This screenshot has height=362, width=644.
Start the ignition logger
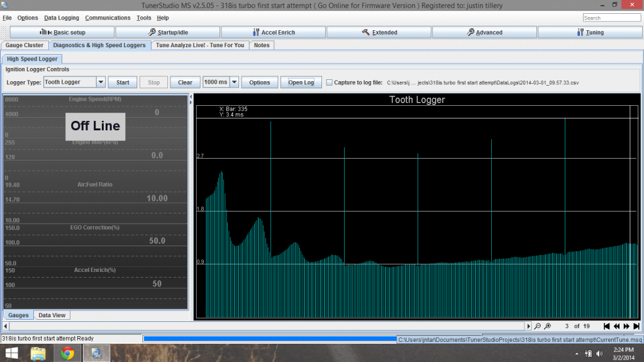[123, 82]
